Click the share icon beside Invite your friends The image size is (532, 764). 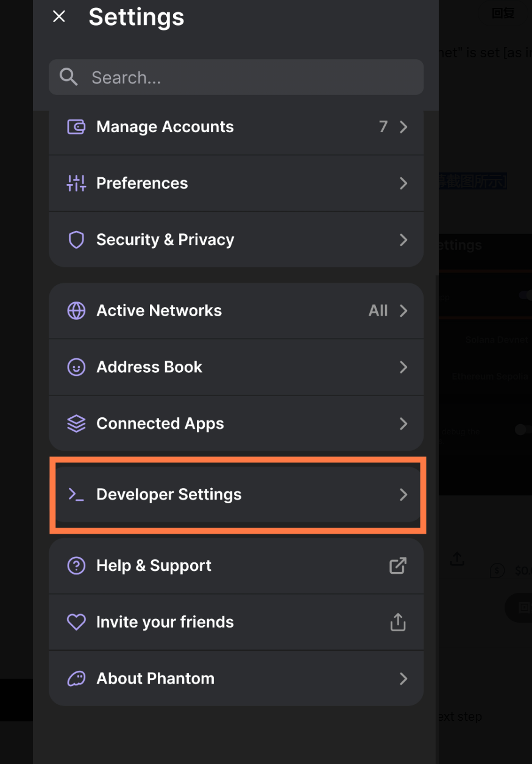[x=398, y=622]
